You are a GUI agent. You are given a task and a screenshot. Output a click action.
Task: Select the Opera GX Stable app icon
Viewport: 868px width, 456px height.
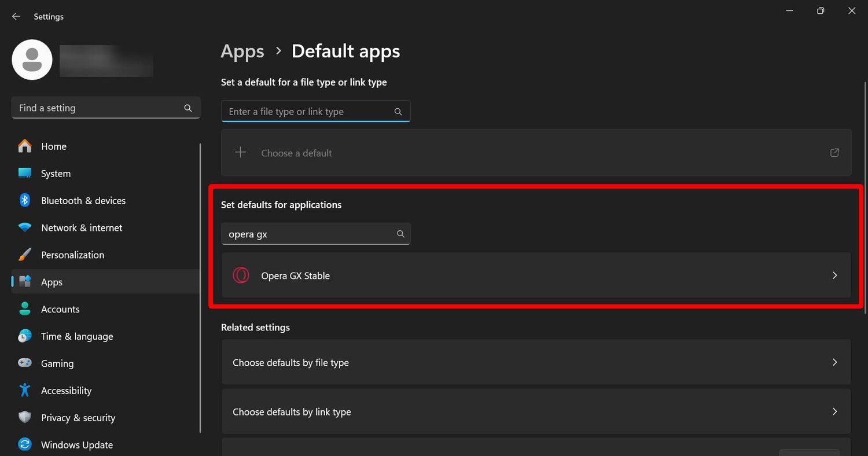241,275
